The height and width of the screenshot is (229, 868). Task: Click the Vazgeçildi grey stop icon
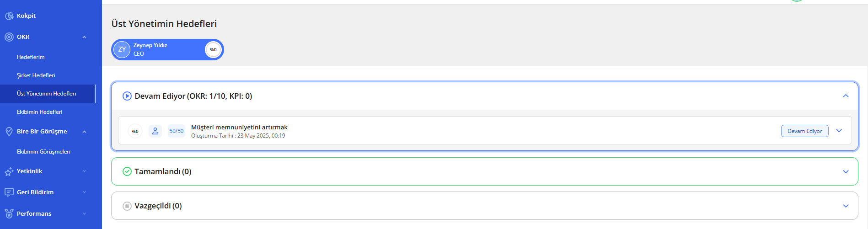(127, 206)
